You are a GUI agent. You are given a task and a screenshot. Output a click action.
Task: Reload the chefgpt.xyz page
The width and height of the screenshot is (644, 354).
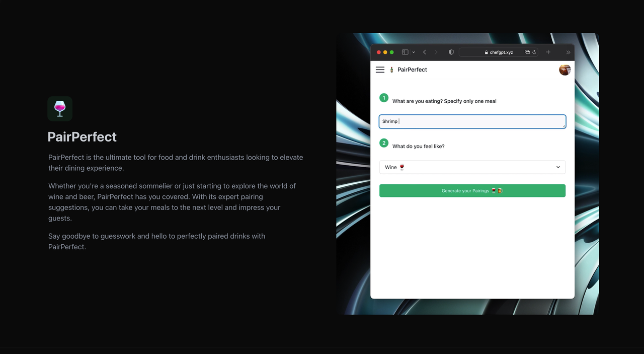click(x=534, y=52)
